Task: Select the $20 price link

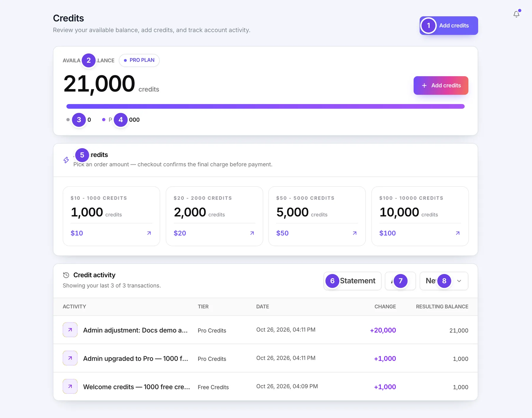Action: click(x=180, y=233)
